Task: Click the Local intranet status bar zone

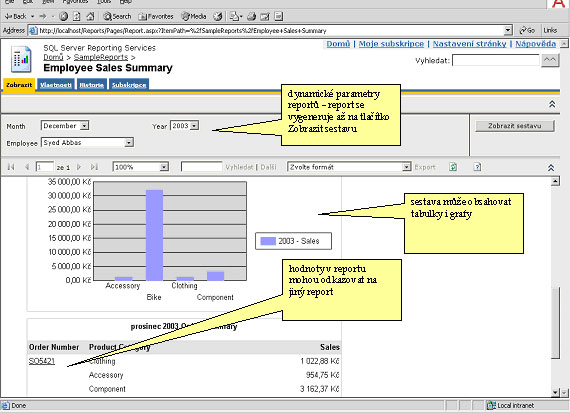Action: [511, 405]
